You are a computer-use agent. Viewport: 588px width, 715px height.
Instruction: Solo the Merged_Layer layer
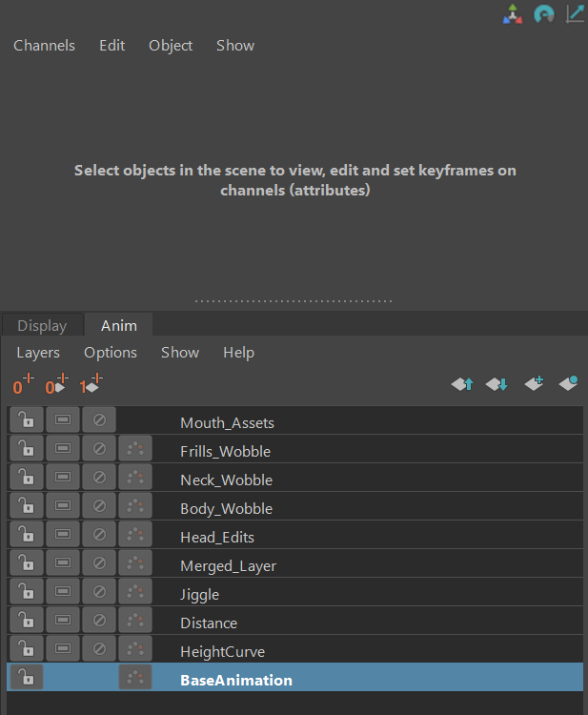(63, 563)
